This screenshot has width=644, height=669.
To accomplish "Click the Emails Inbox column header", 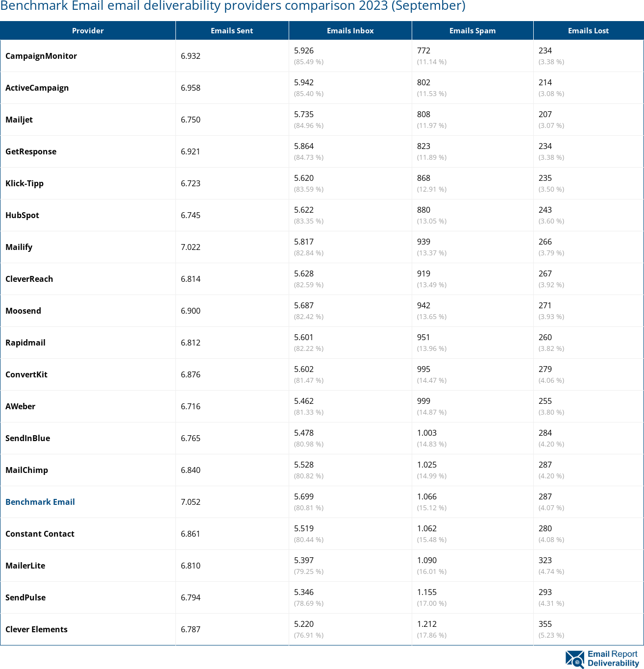I will (350, 30).
